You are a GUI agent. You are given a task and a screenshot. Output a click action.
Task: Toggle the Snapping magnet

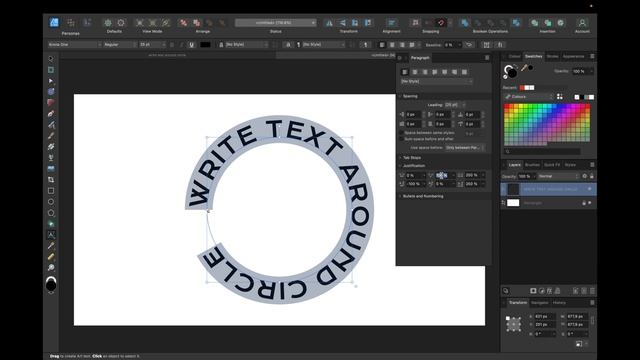point(441,23)
